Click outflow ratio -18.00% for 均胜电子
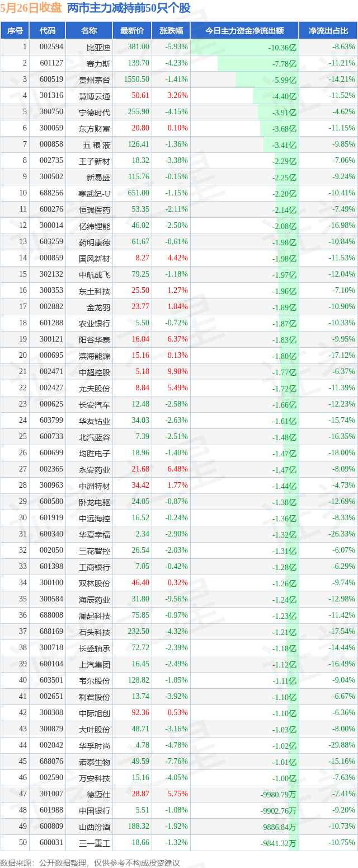Image resolution: width=358 pixels, height=868 pixels. click(x=342, y=453)
